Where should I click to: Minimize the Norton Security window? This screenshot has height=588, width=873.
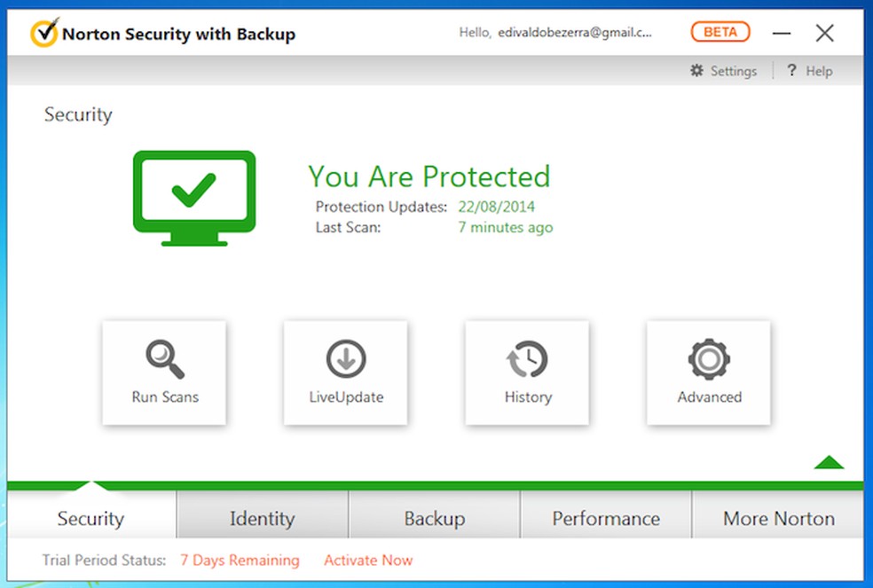tap(782, 34)
